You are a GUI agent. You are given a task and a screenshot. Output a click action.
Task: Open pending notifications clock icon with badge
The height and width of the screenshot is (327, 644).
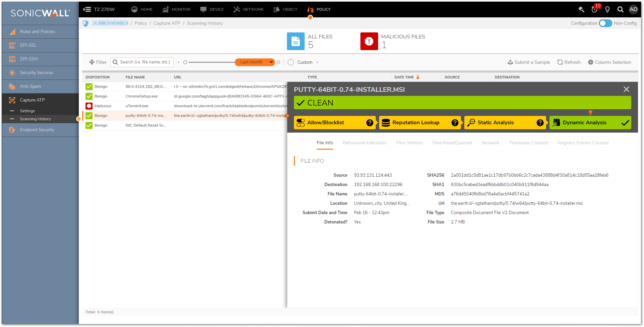click(595, 9)
